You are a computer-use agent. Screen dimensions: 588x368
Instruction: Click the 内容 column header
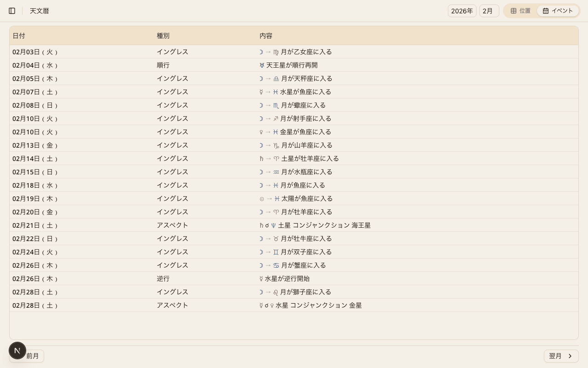click(266, 36)
